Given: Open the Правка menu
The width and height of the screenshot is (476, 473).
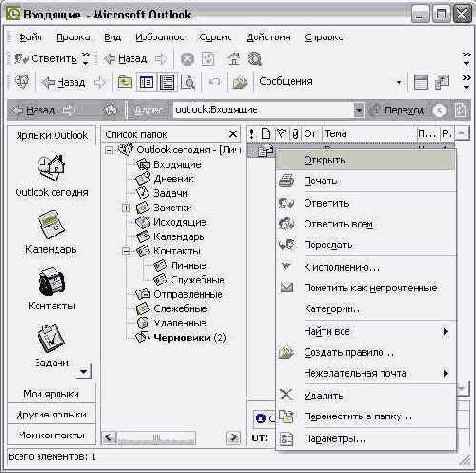Looking at the screenshot, I should [73, 37].
